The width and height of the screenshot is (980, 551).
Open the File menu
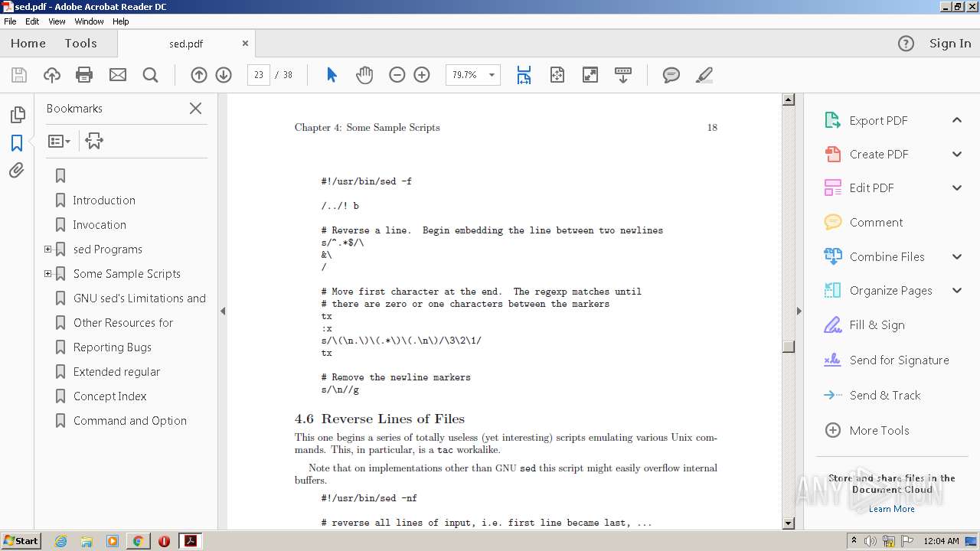[x=10, y=21]
